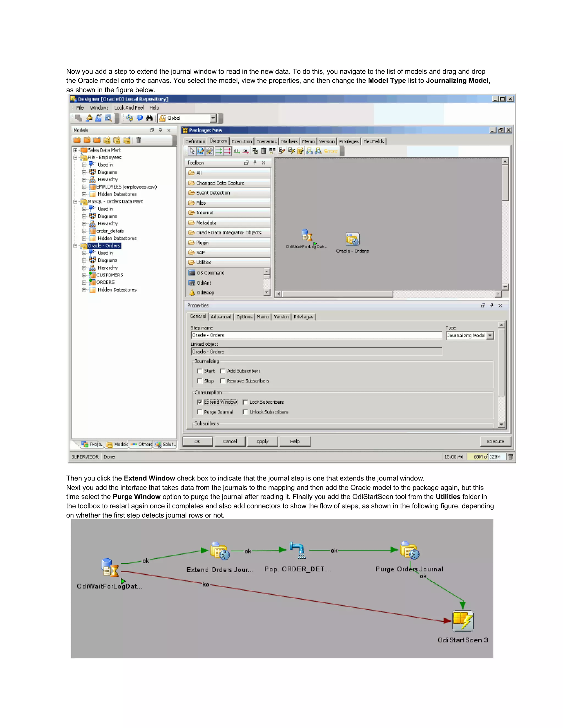Click the Help button beside Apply
This screenshot has height=728, width=563.
tap(295, 441)
